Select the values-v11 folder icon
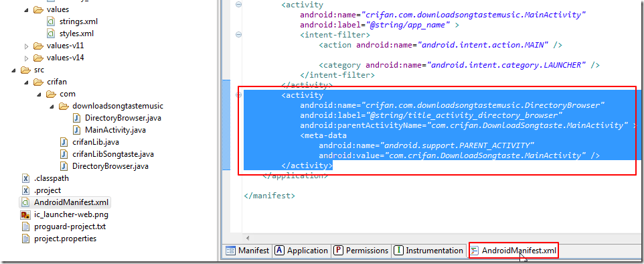 point(38,46)
